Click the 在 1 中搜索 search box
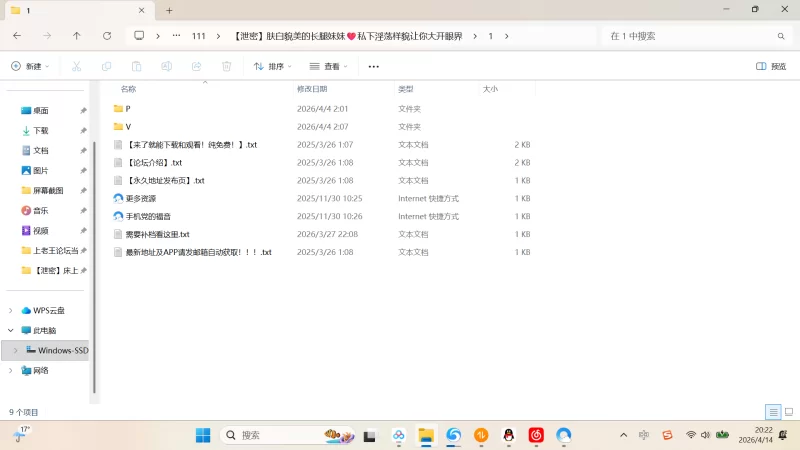This screenshot has width=800, height=450. pyautogui.click(x=690, y=36)
